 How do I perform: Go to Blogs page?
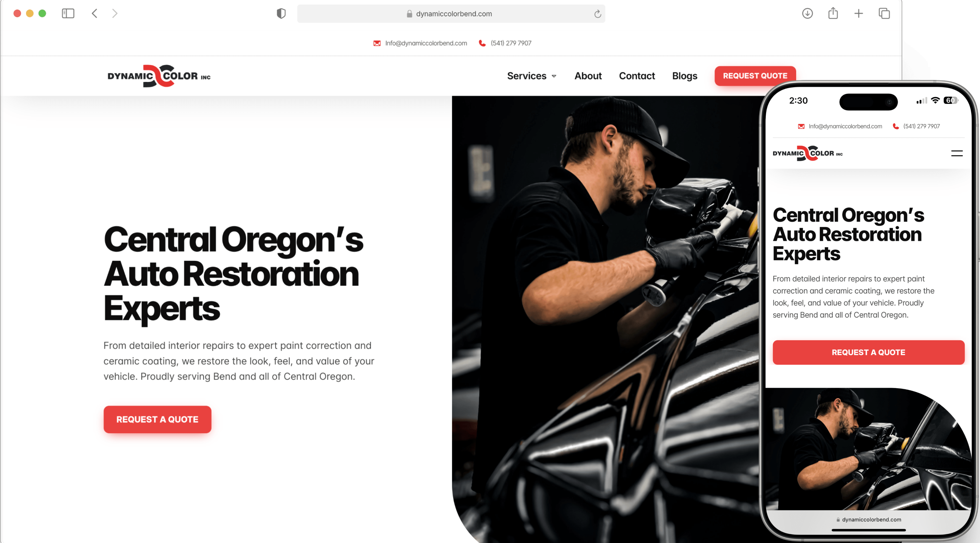point(684,76)
